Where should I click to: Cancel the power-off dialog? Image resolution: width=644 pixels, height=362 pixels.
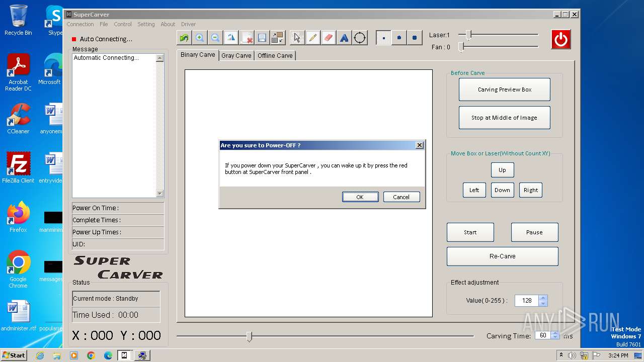401,197
